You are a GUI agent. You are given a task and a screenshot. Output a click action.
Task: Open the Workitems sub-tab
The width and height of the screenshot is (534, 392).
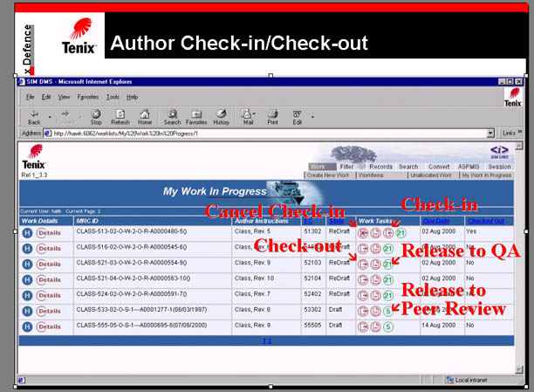pos(371,175)
